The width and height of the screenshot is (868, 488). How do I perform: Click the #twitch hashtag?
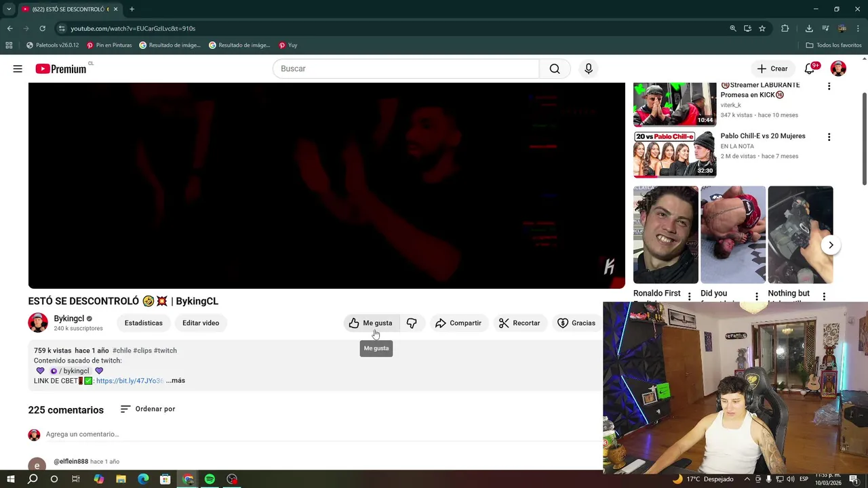(x=165, y=350)
